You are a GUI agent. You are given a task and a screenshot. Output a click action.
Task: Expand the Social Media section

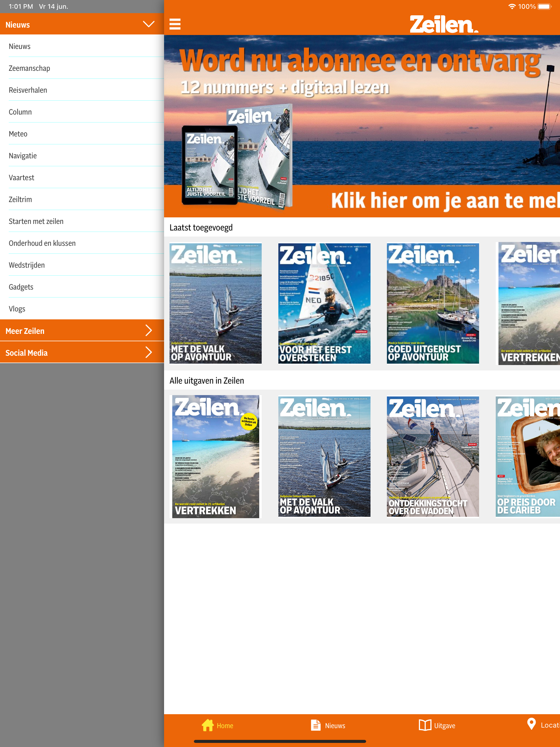82,352
